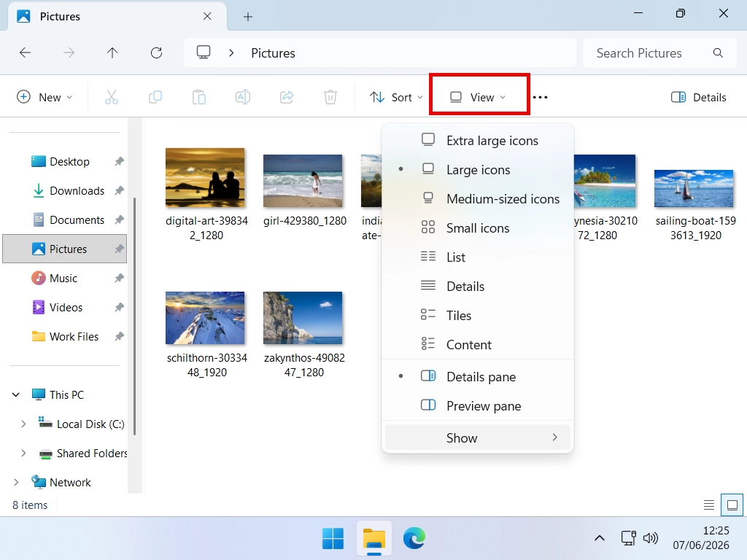Switch to large thumbnails icon in status bar
This screenshot has height=560, width=747.
coord(732,505)
